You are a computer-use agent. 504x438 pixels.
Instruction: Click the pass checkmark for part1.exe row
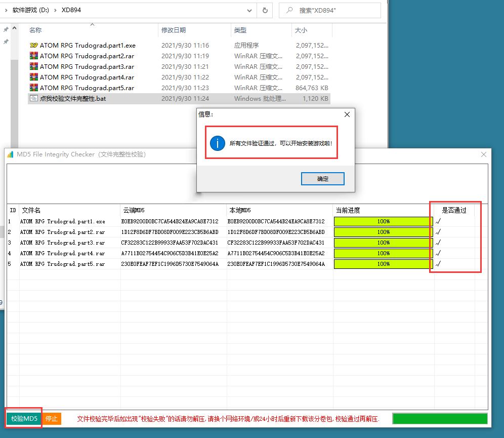[x=438, y=221]
